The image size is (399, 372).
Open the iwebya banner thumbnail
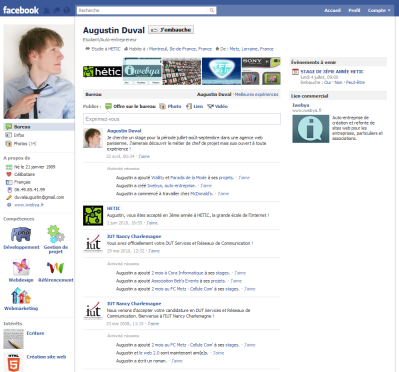click(142, 71)
